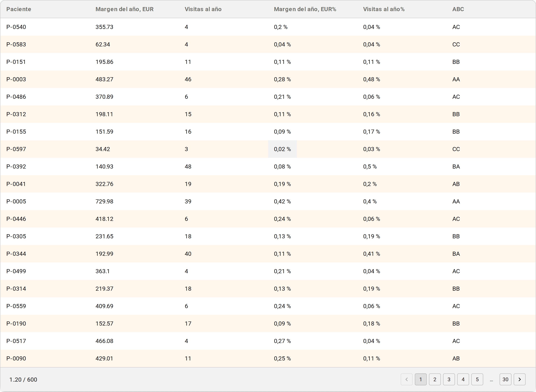Go to next page with right chevron
Screen dimensions: 536x392
point(519,379)
